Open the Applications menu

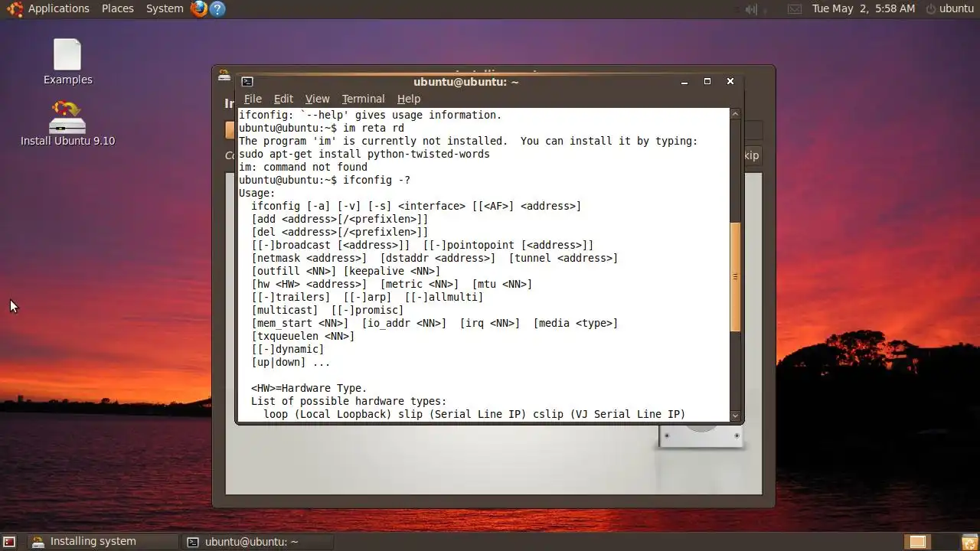tap(58, 8)
